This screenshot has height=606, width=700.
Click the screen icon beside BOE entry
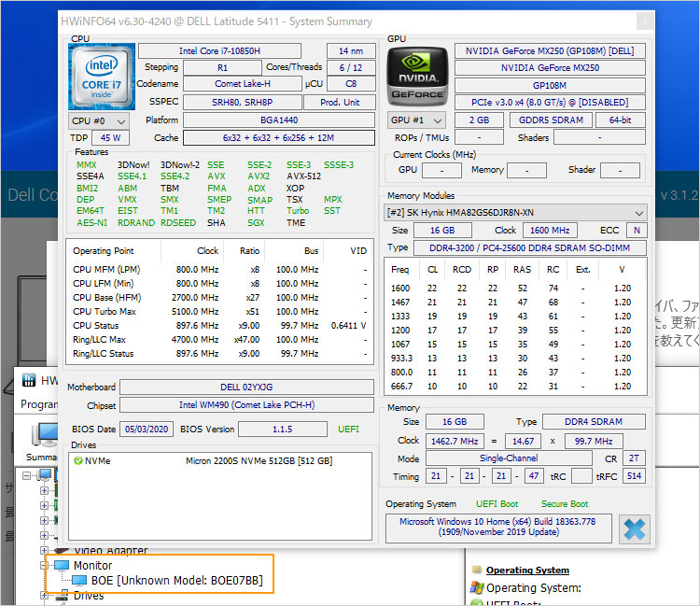[79, 580]
